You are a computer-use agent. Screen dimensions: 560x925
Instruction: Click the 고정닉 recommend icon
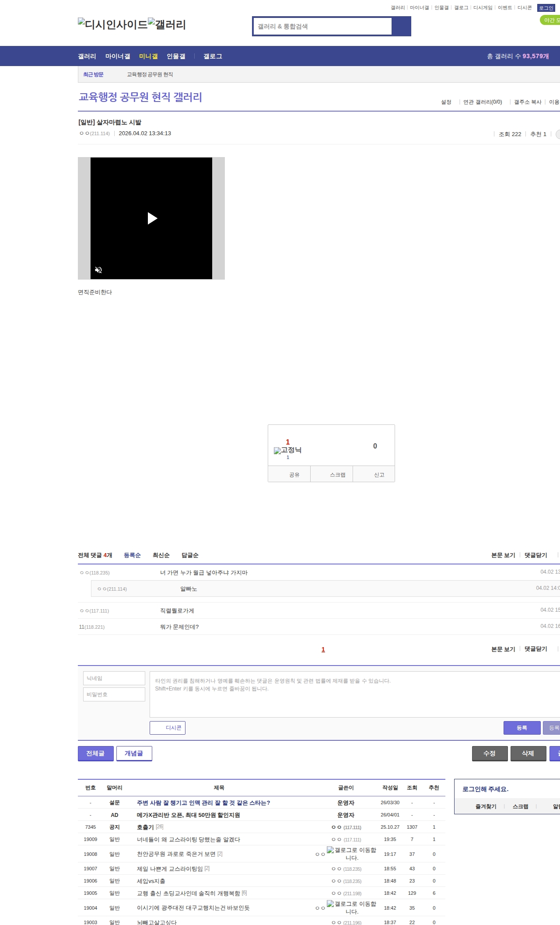(287, 450)
